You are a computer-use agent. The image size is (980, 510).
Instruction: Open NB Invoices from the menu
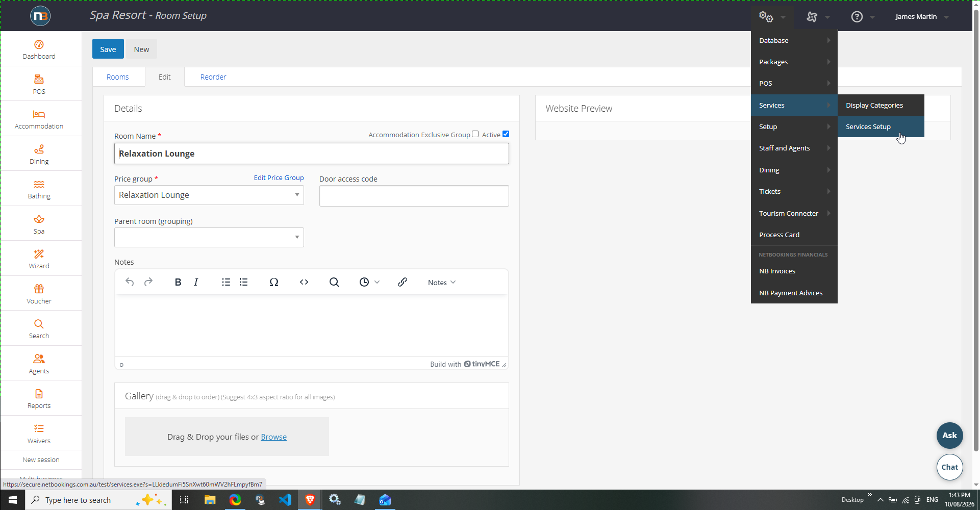794,271
